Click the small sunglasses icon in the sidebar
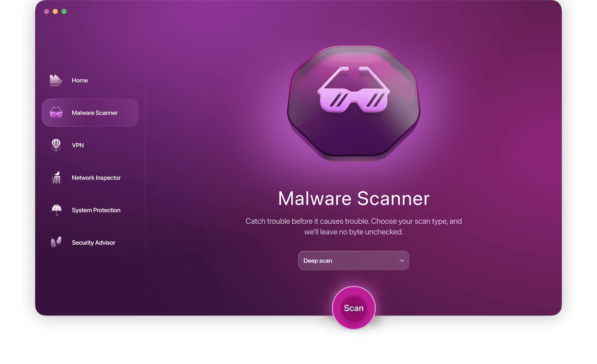This screenshot has height=364, width=597. pyautogui.click(x=56, y=113)
